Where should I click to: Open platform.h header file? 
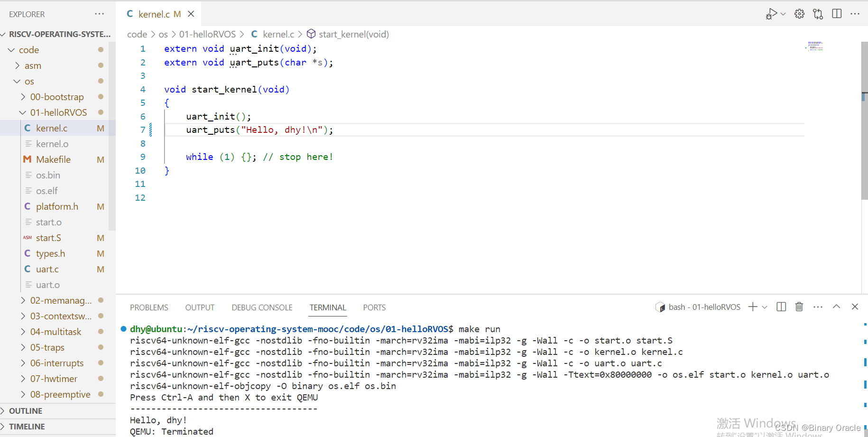[x=58, y=206]
